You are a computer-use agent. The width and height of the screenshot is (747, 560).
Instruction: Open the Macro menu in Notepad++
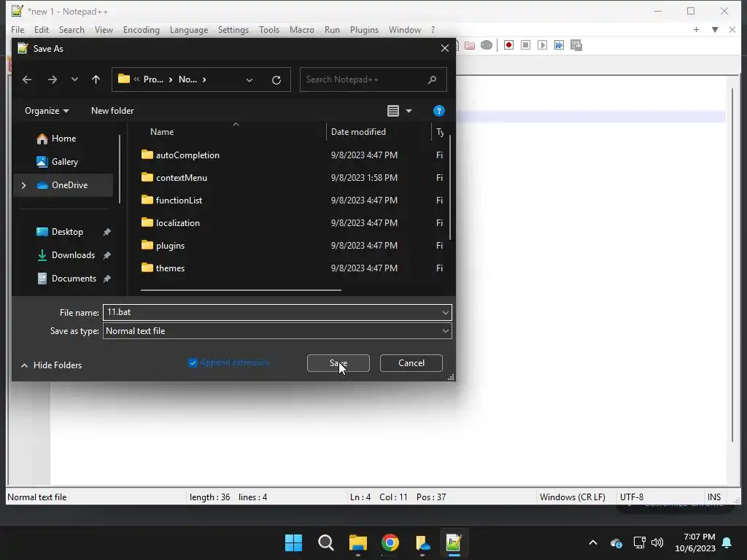pos(301,29)
